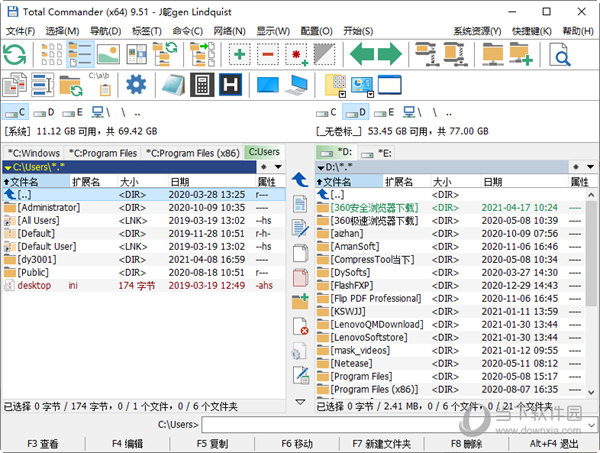Image resolution: width=600 pixels, height=453 pixels.
Task: Switch to C:Windows tab
Action: click(34, 153)
